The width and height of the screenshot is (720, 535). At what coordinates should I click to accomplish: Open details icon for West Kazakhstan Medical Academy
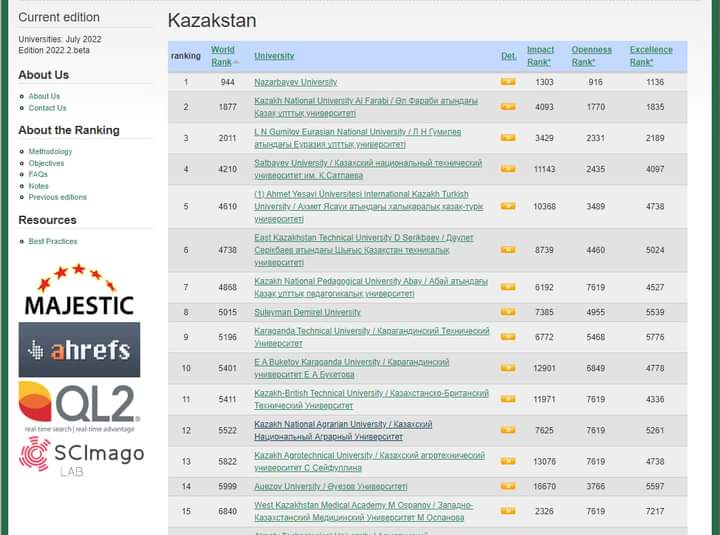(508, 511)
